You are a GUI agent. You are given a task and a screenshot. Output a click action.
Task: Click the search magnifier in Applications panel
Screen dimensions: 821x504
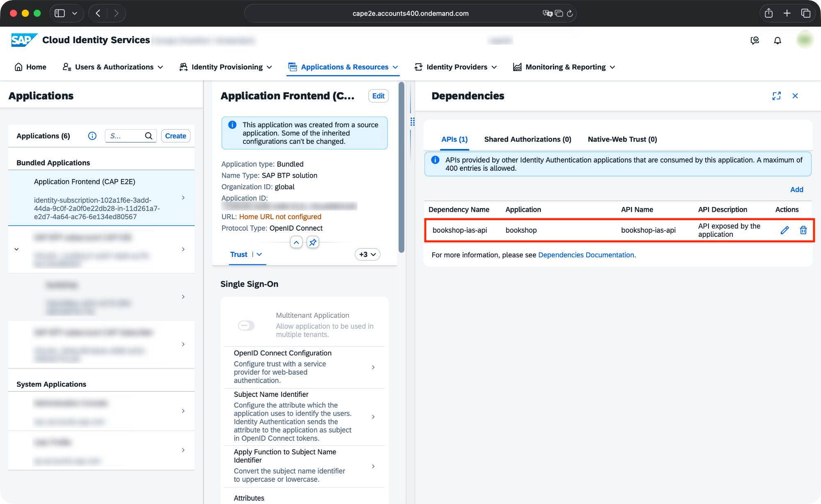point(148,135)
